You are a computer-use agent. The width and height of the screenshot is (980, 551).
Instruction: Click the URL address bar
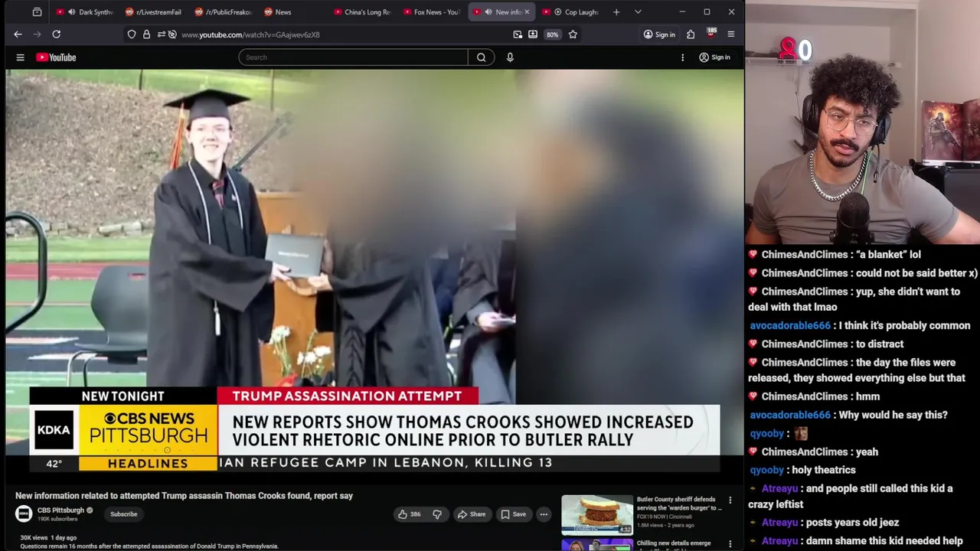[345, 34]
